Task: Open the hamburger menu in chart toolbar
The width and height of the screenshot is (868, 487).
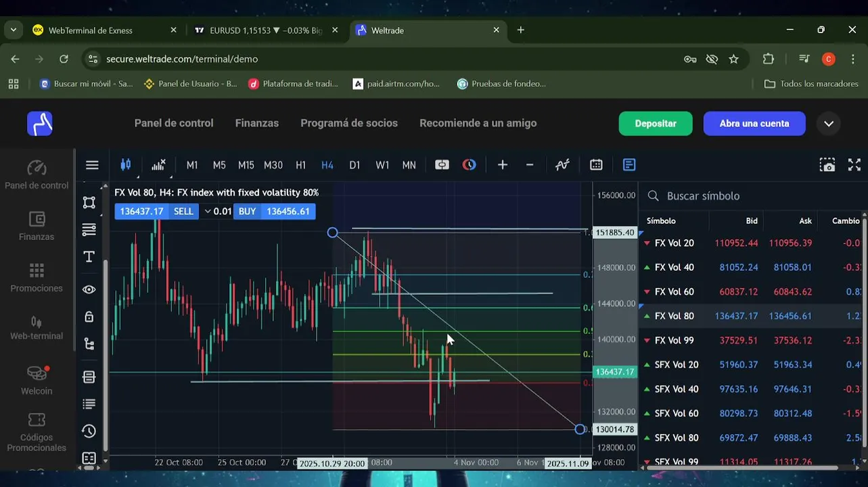Action: click(x=92, y=165)
